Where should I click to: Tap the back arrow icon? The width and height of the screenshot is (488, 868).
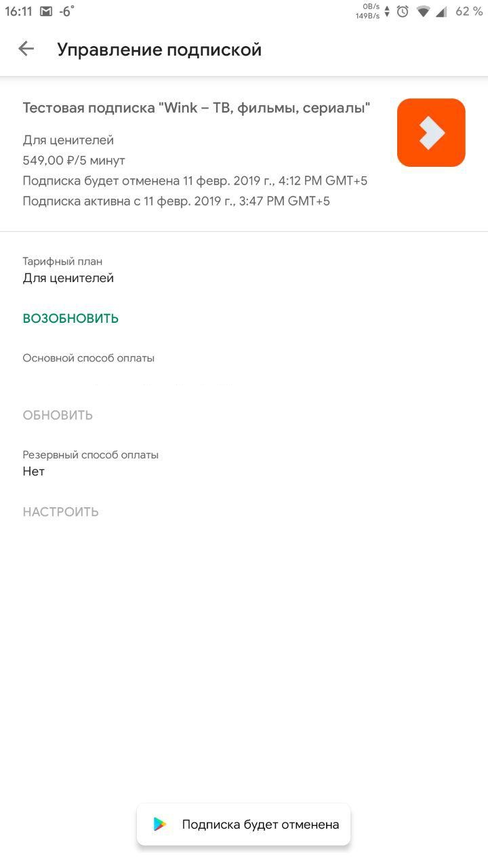point(26,49)
